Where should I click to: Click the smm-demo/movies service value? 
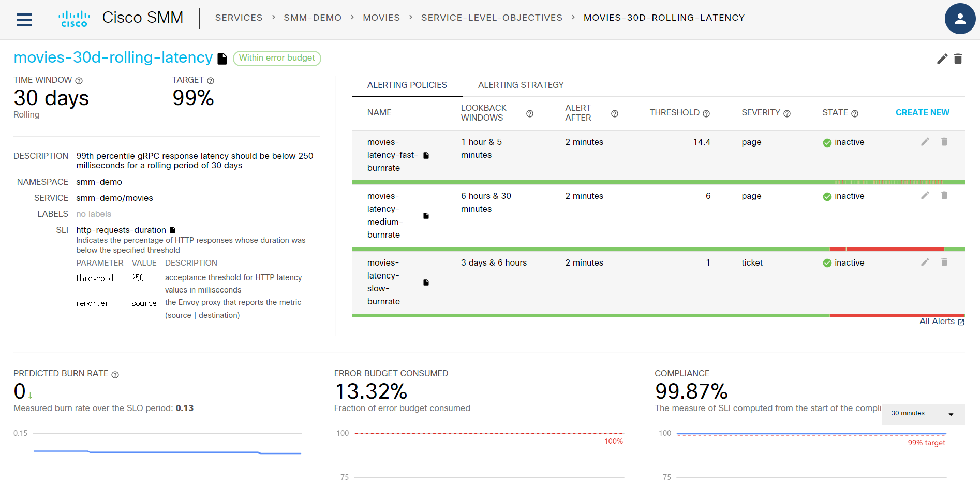114,198
